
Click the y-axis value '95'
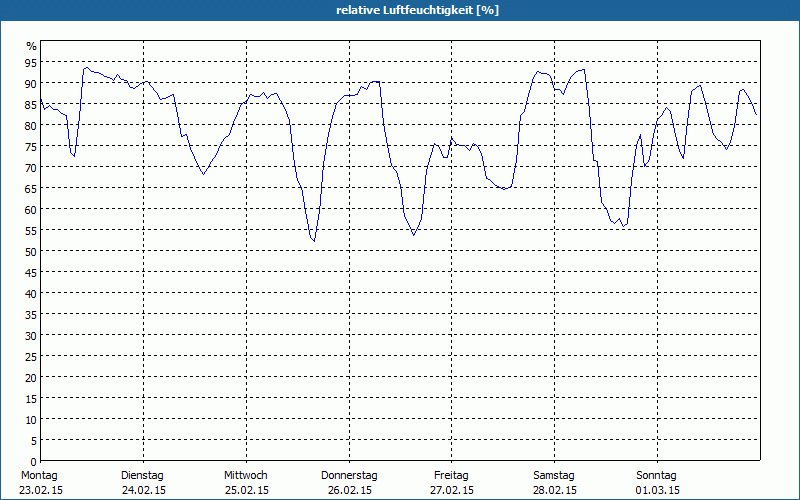coord(31,63)
